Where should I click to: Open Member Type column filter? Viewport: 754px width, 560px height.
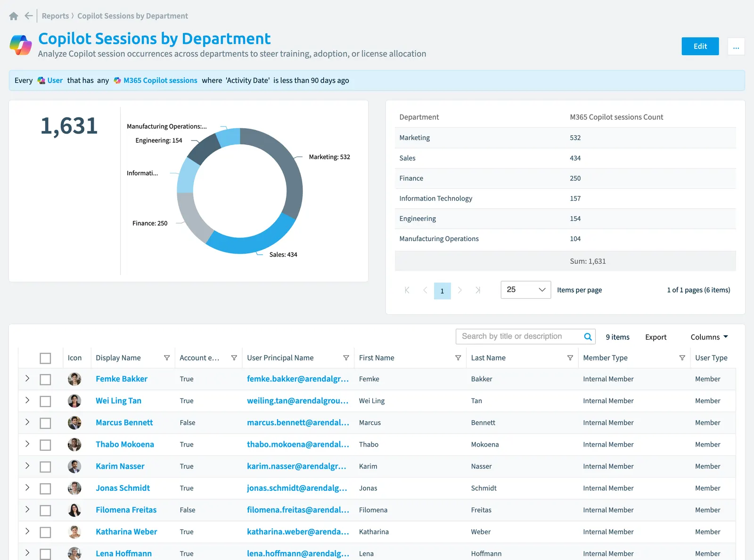[x=682, y=358]
